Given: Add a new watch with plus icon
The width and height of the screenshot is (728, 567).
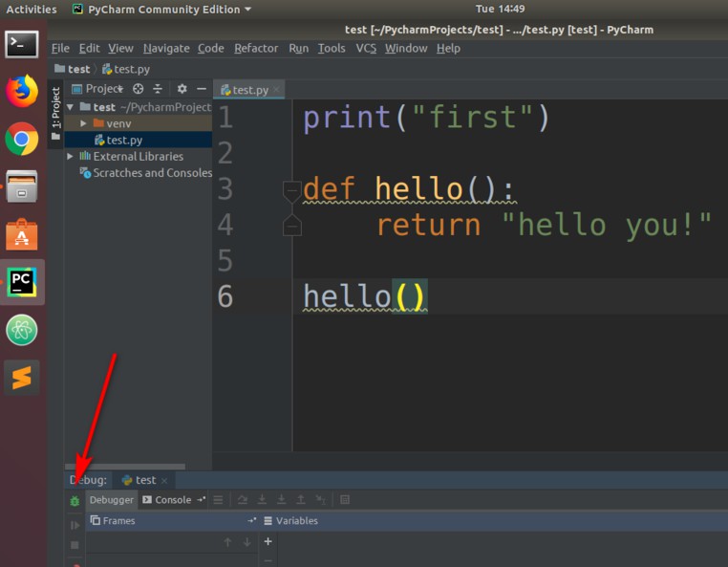Looking at the screenshot, I should pos(268,541).
